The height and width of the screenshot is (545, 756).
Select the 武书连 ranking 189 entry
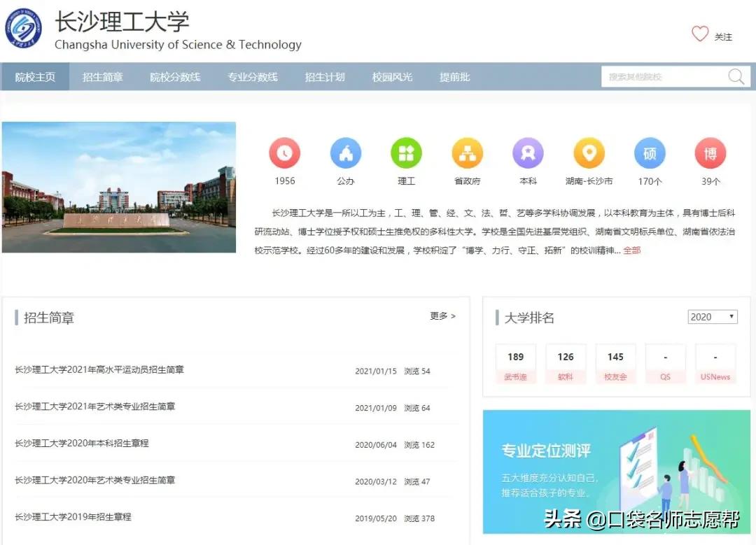pyautogui.click(x=516, y=363)
